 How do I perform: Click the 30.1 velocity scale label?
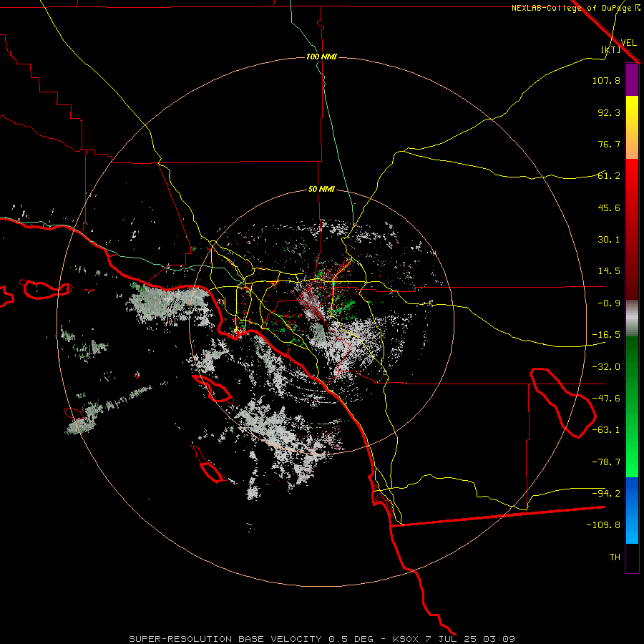coord(609,240)
